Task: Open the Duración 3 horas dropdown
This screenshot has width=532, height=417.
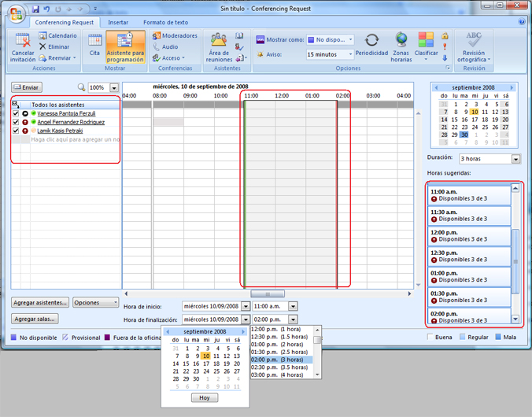Action: (515, 159)
